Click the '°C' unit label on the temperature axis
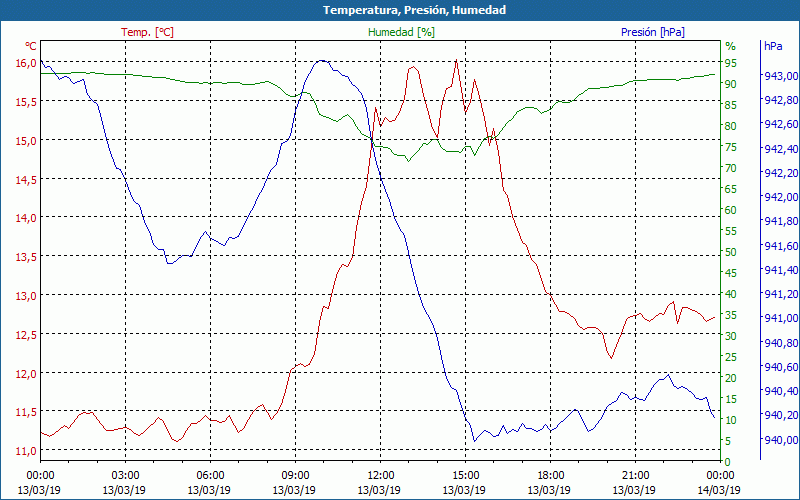Viewport: 800px width, 500px height. point(31,46)
